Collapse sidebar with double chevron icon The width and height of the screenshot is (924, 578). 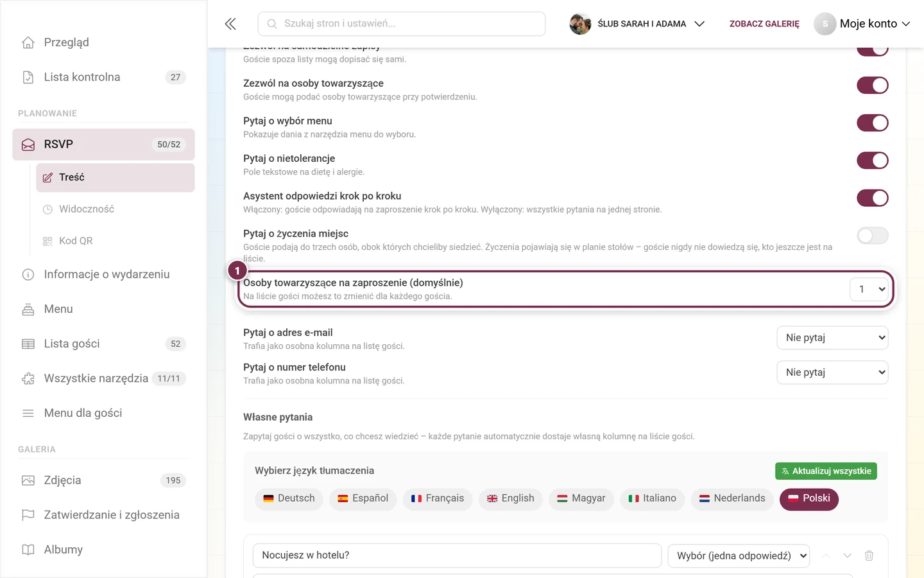230,24
